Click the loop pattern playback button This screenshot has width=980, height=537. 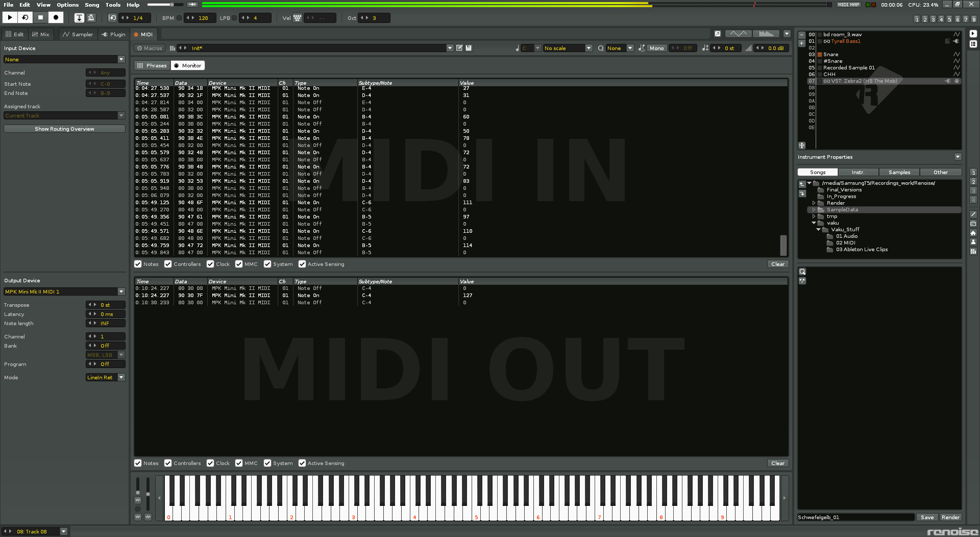(x=25, y=17)
